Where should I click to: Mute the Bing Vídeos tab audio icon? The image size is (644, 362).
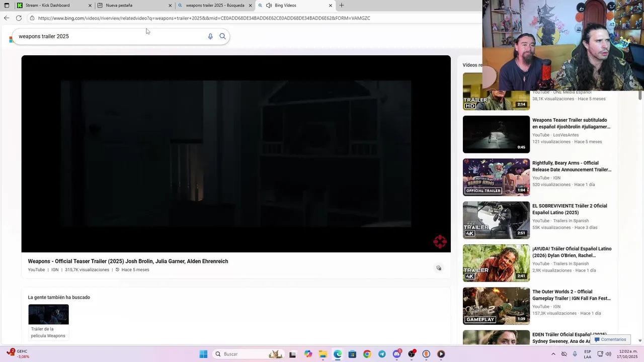coord(269,6)
